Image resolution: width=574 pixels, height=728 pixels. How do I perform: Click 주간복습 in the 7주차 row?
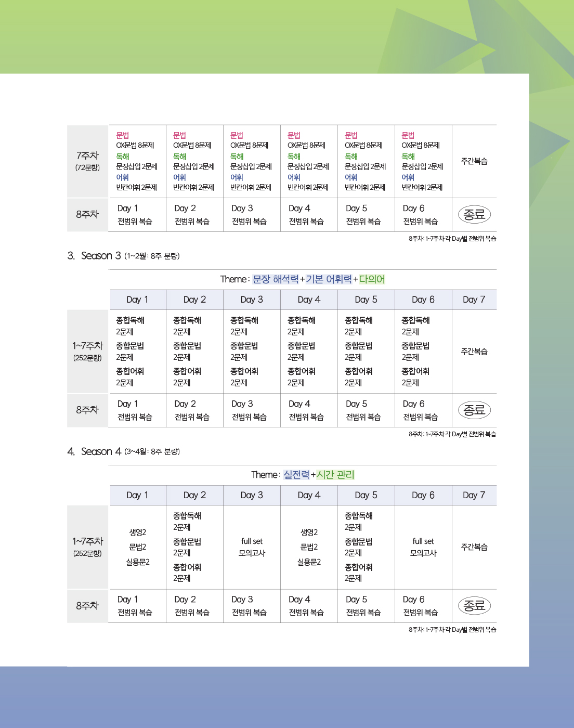point(474,161)
